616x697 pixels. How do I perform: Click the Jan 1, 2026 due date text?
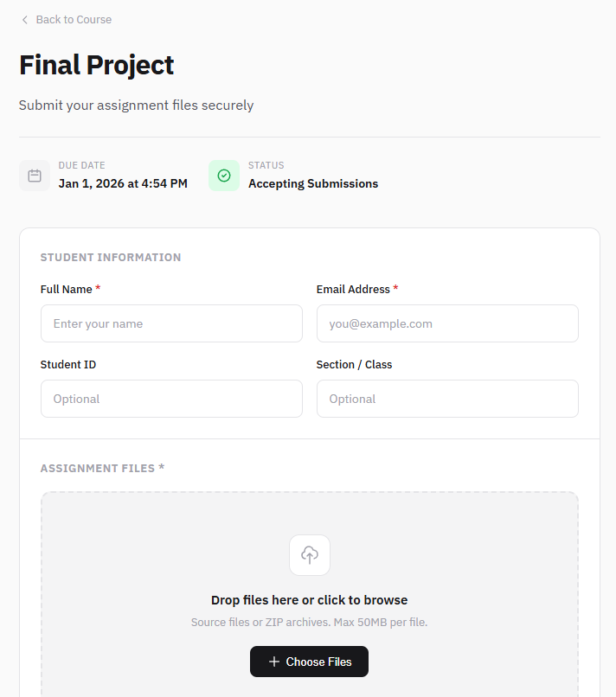(x=123, y=183)
